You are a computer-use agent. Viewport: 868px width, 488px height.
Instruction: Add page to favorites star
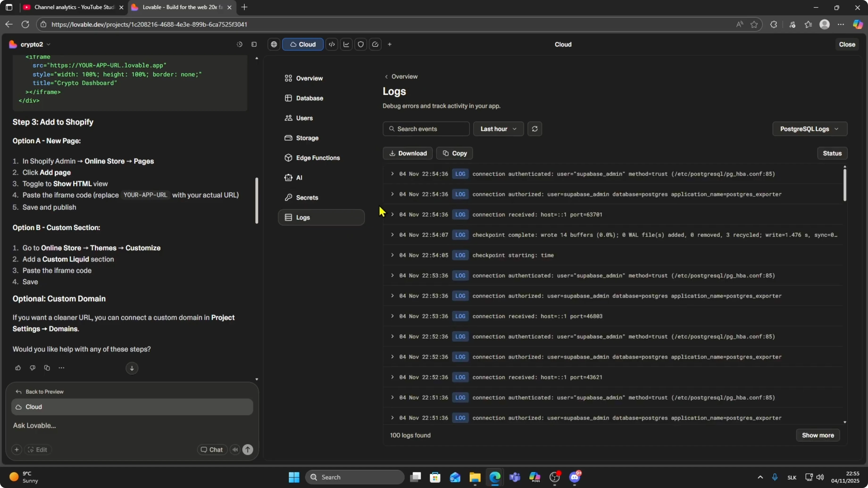coord(754,24)
